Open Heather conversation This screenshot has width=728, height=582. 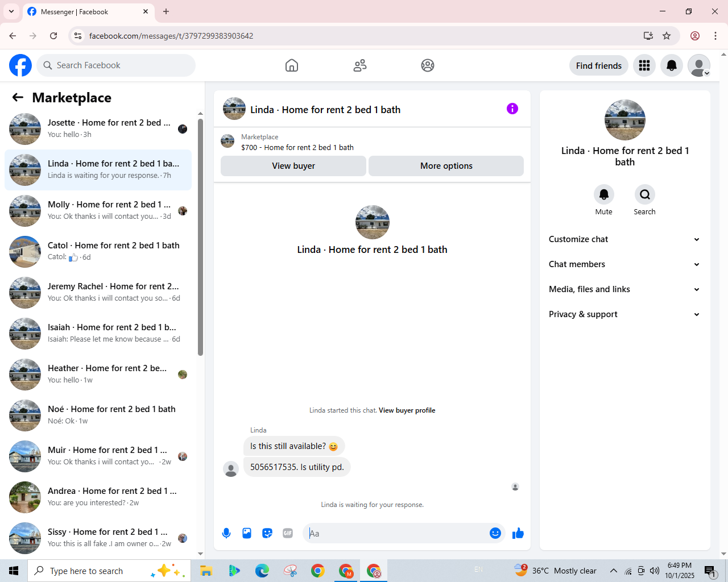(98, 375)
